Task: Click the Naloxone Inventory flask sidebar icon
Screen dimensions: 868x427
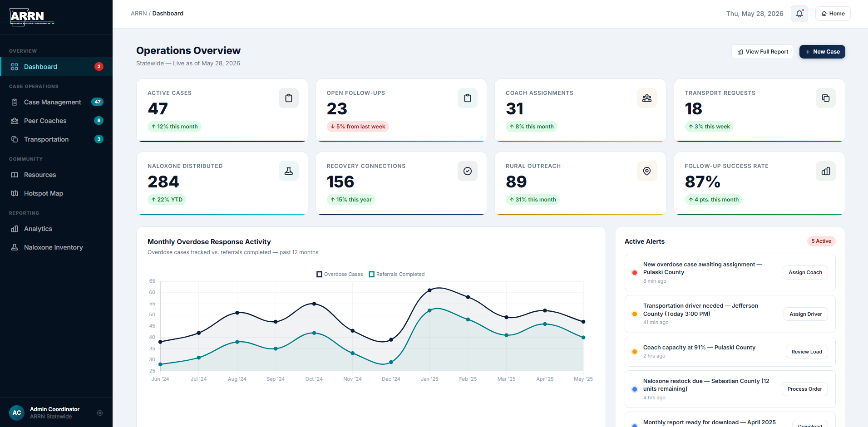Action: tap(15, 247)
